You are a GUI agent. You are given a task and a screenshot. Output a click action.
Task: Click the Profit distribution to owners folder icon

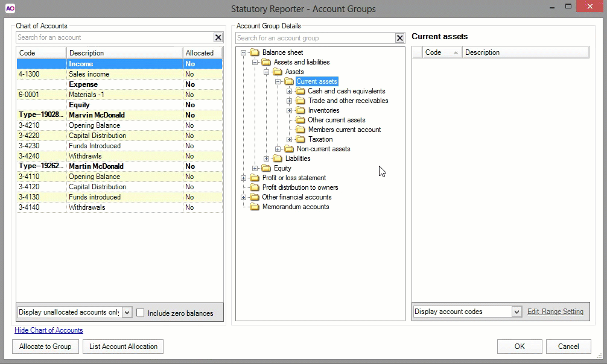tap(255, 187)
